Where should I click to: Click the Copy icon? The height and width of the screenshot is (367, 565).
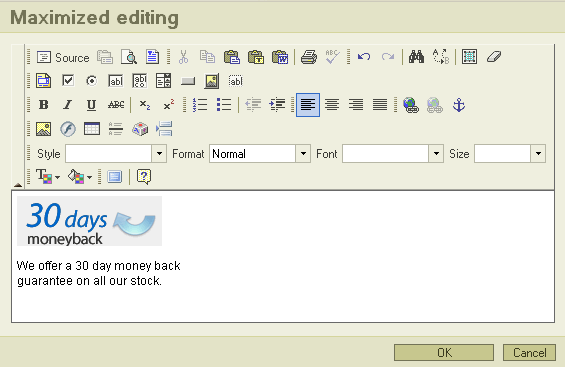(x=207, y=57)
